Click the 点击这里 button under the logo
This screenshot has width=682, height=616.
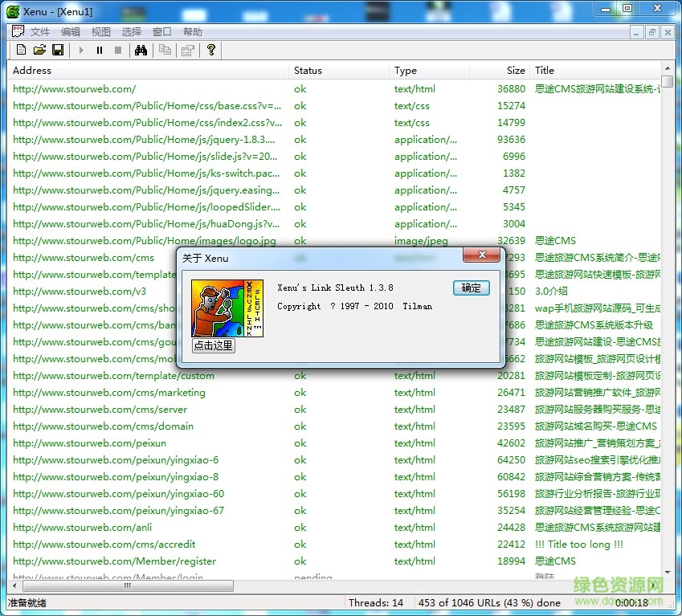pyautogui.click(x=214, y=345)
